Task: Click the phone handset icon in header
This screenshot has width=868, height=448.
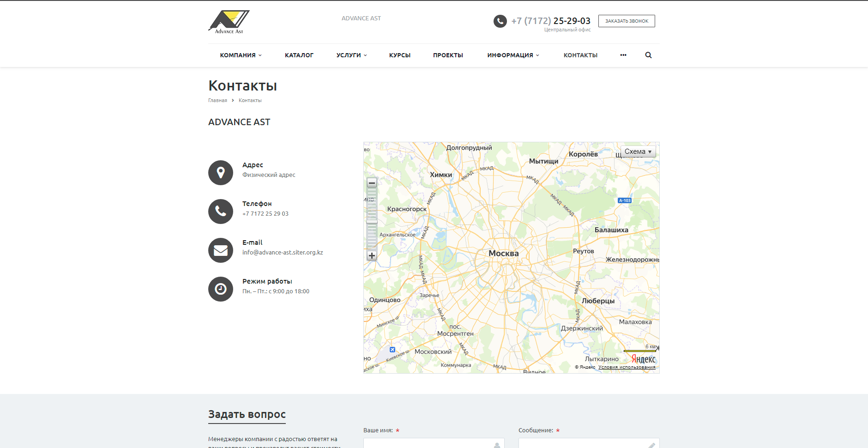Action: (500, 21)
